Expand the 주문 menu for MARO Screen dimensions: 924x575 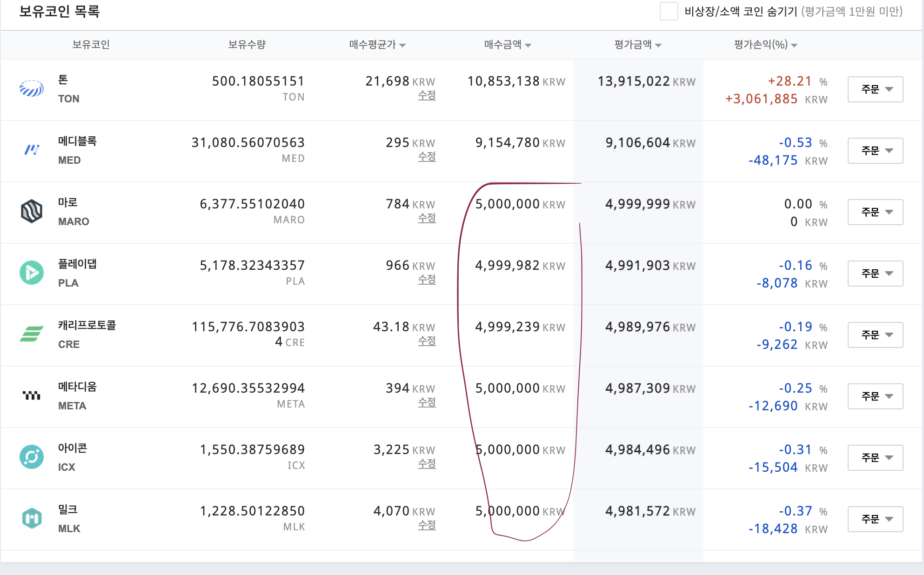(x=875, y=212)
